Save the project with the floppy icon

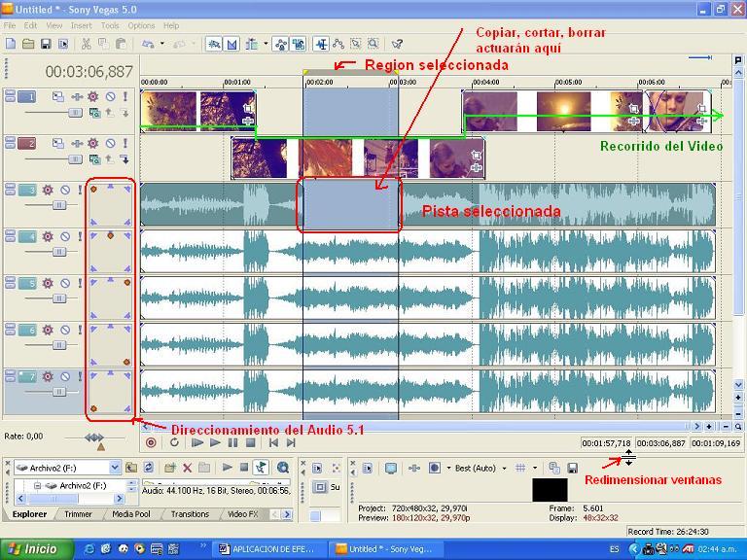46,45
